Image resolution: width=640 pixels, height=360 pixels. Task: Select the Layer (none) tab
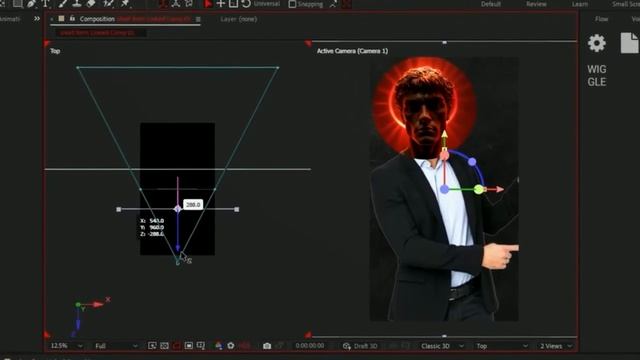[239, 19]
